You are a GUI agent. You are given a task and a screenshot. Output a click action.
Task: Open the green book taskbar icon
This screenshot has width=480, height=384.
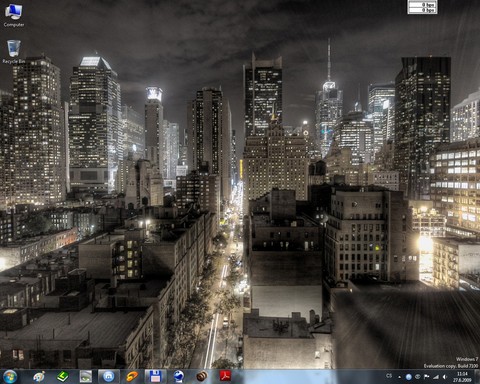tap(62, 377)
